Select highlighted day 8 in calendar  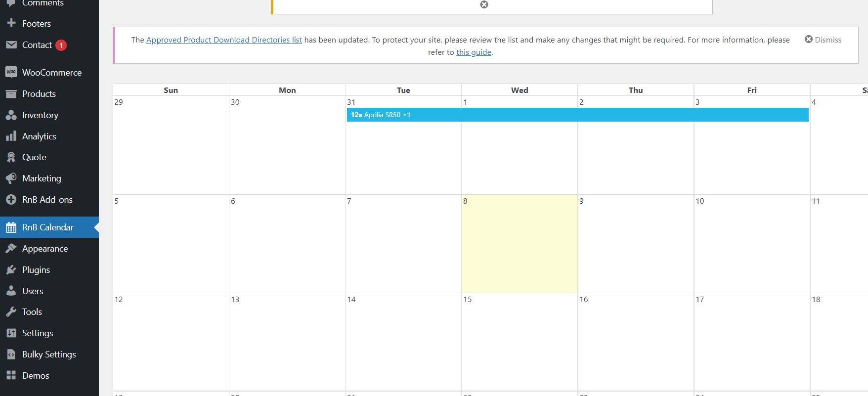[519, 243]
